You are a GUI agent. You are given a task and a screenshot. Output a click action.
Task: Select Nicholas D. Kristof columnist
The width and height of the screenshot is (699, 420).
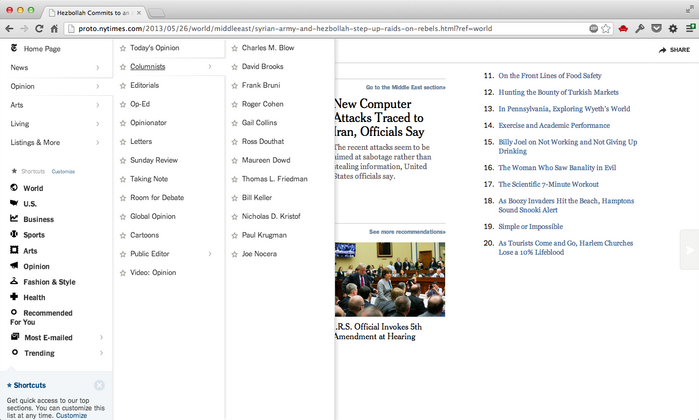tap(271, 216)
